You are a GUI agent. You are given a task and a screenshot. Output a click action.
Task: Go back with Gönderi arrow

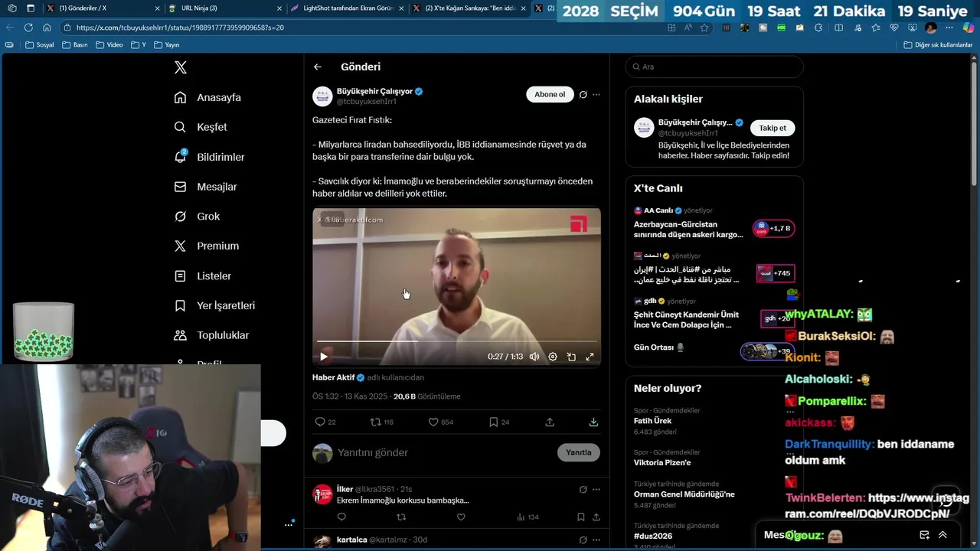(x=317, y=67)
